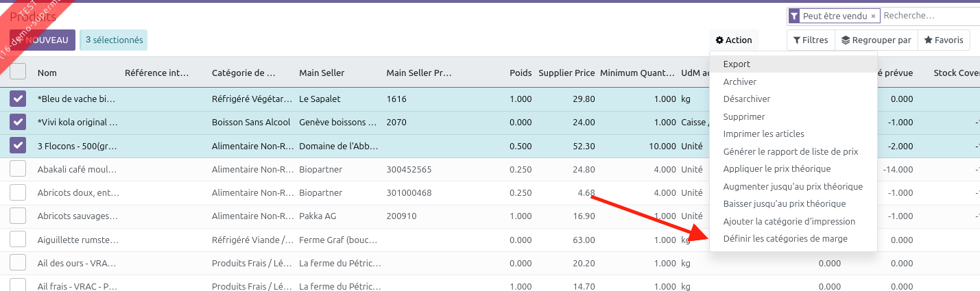Open the Filtres dropdown

tap(811, 40)
